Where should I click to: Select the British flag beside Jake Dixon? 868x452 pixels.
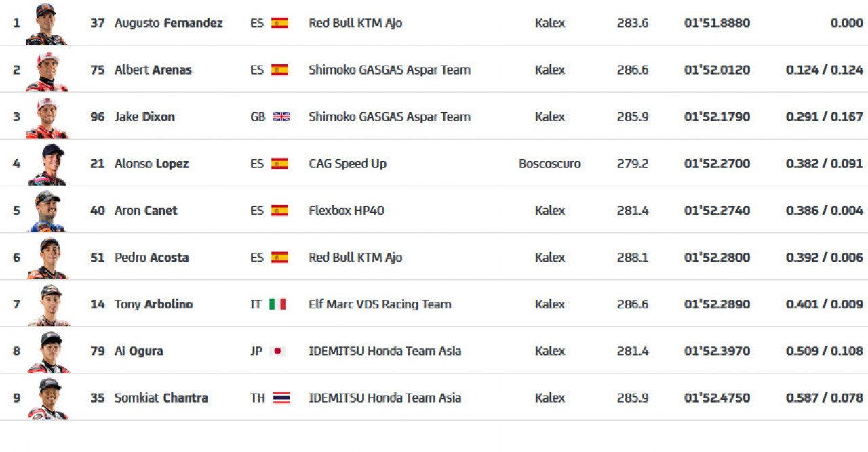point(281,117)
